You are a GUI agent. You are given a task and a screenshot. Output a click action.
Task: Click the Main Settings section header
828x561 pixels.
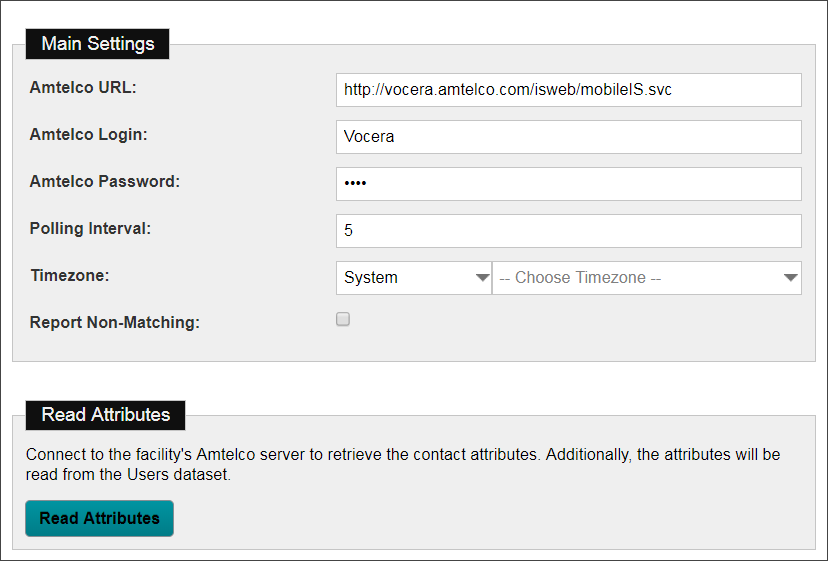98,44
